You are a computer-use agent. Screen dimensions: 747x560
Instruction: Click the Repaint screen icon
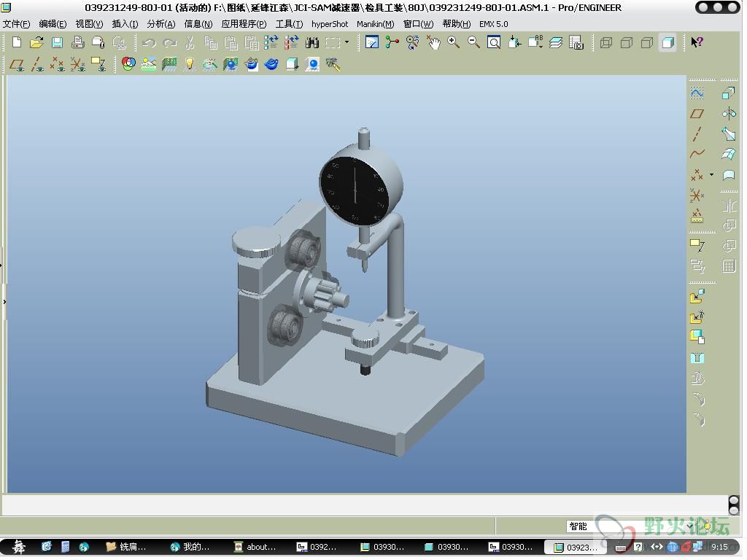372,43
